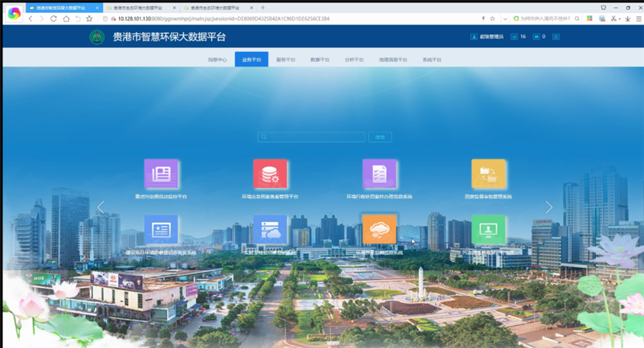The image size is (644, 348).
Task: Go to the 系统平台 tab
Action: [x=431, y=60]
